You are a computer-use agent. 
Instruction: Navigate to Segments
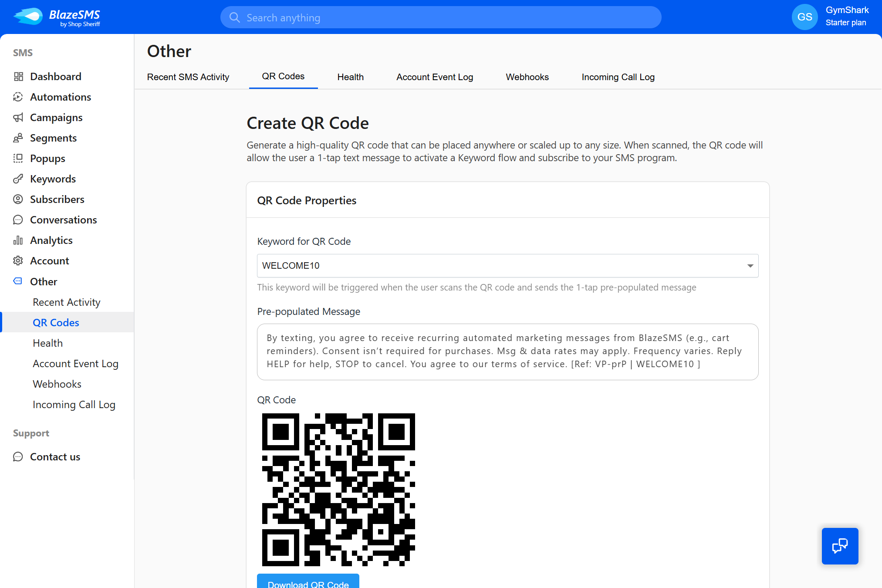[54, 138]
